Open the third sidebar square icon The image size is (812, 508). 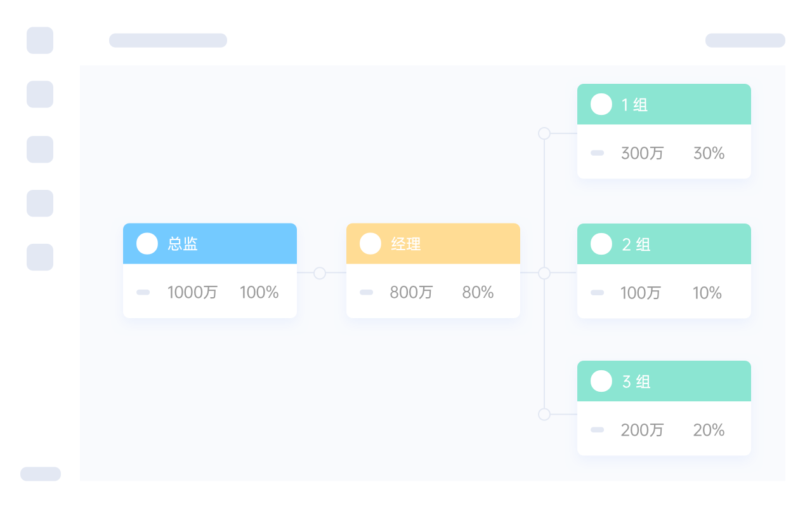point(40,149)
